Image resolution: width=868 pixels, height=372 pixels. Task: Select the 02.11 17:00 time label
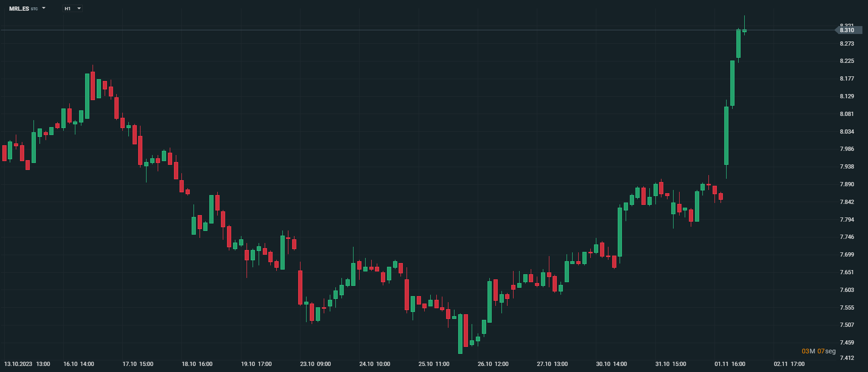click(789, 364)
